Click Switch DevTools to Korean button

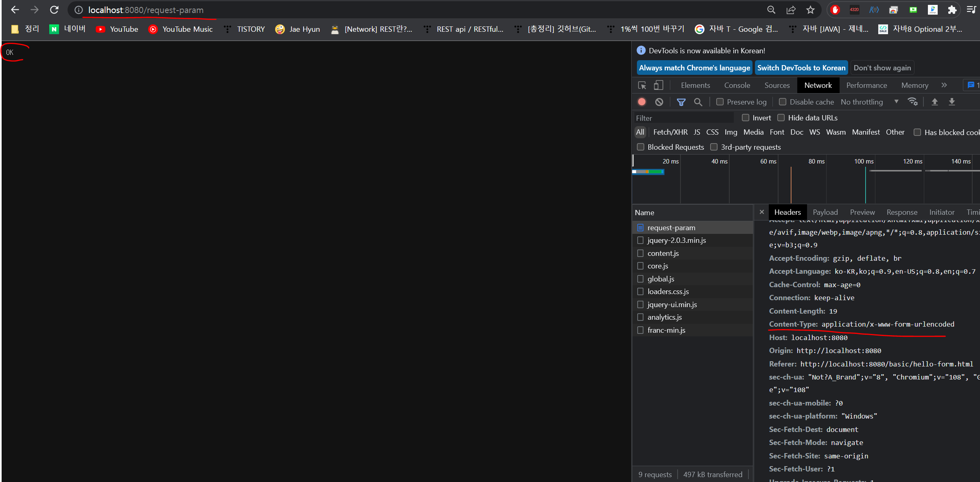click(x=801, y=68)
